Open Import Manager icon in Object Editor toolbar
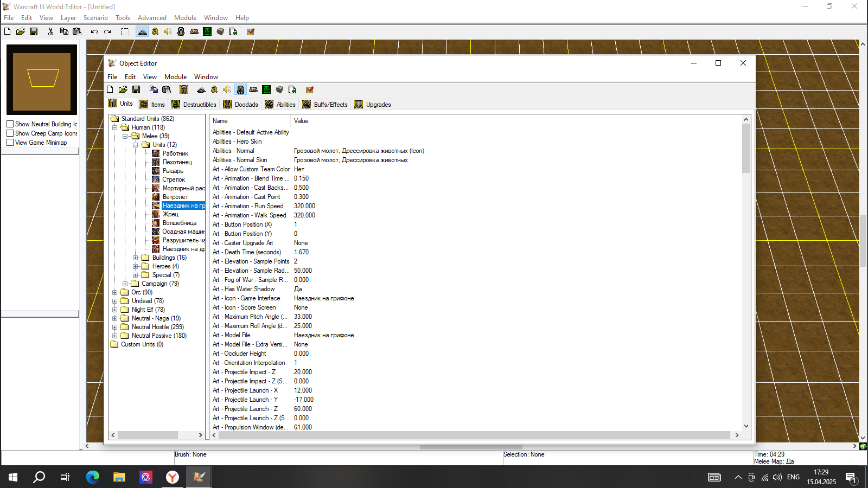Screen dimensions: 868x488 point(292,89)
